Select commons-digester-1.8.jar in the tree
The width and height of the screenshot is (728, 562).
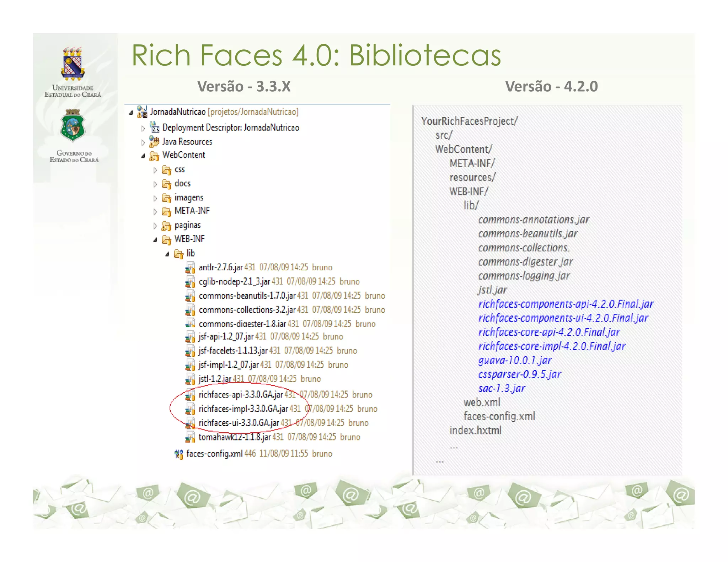pyautogui.click(x=242, y=324)
